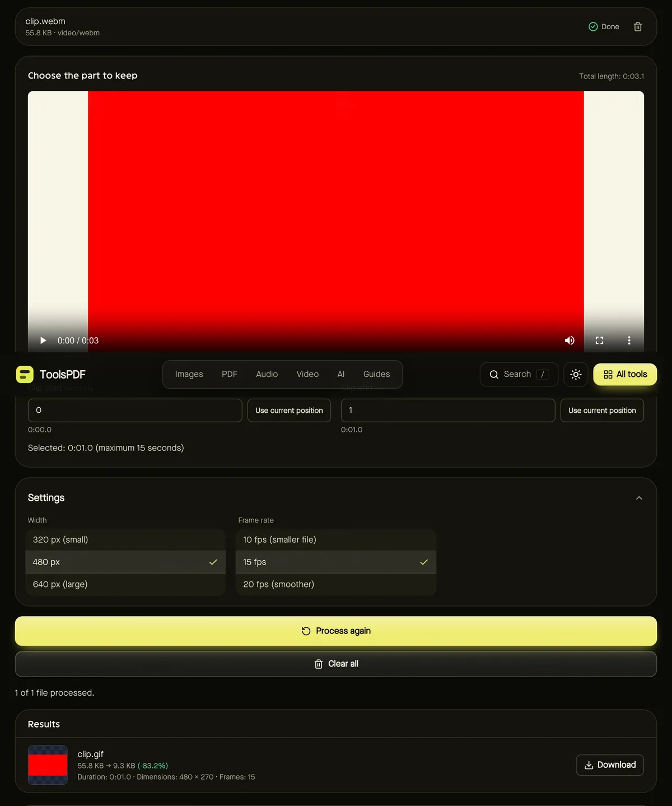Enter fullscreen on the video player
This screenshot has height=806, width=672.
point(599,341)
